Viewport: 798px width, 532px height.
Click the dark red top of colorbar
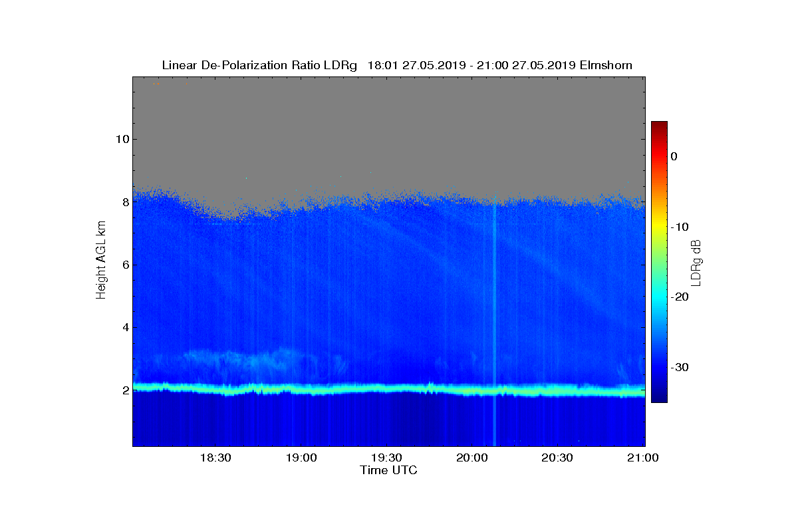659,126
